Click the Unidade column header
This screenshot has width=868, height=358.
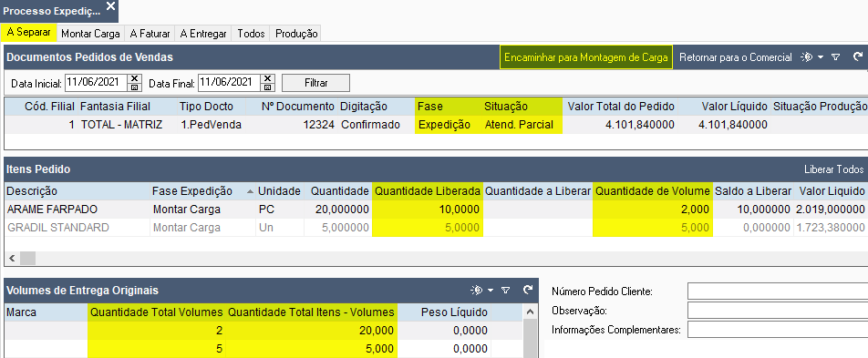[x=280, y=191]
